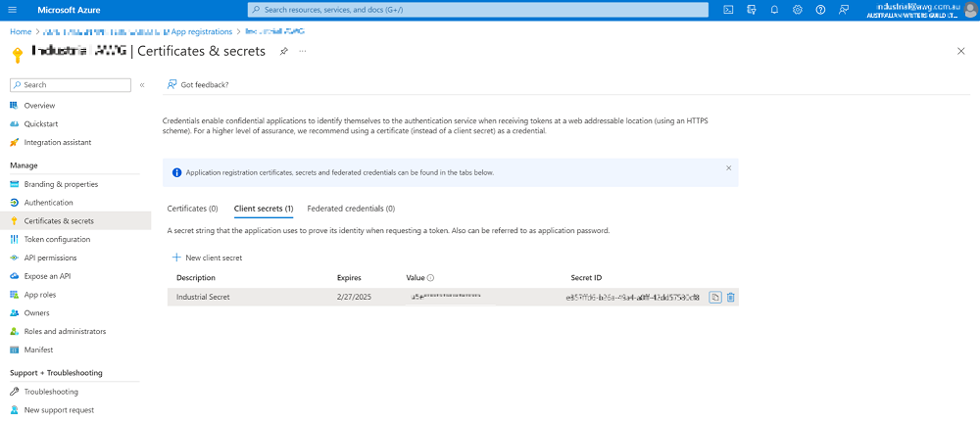The image size is (980, 422).
Task: Open the help question mark icon
Action: (x=820, y=10)
